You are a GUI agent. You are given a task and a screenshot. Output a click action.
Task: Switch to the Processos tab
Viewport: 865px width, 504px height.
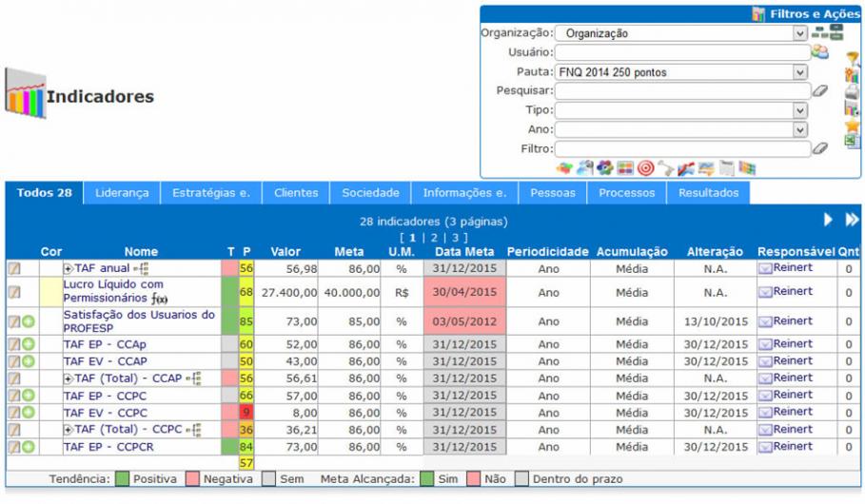pos(627,193)
